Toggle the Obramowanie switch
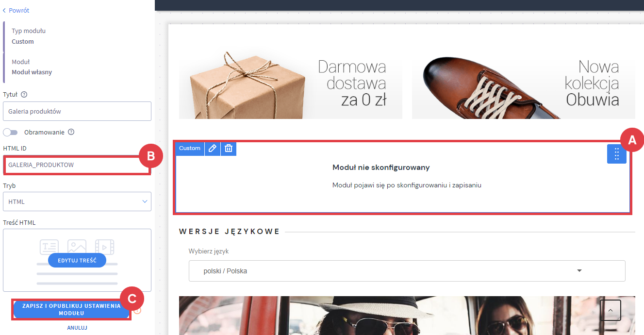Screen dimensions: 644x335 [10, 132]
